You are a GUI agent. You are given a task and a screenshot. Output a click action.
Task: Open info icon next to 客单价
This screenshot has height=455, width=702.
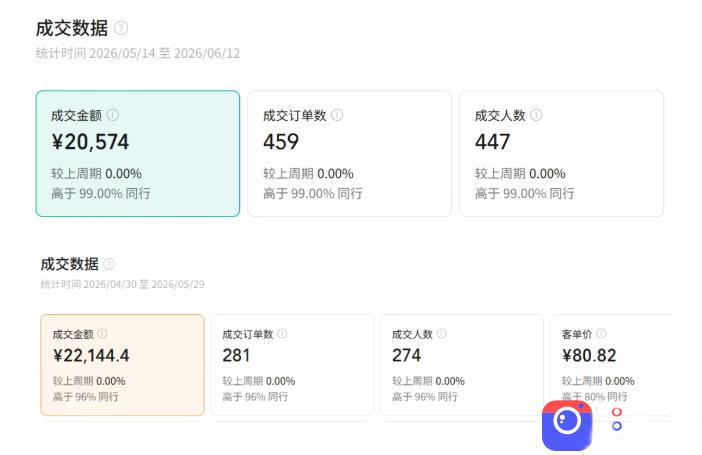click(x=601, y=333)
